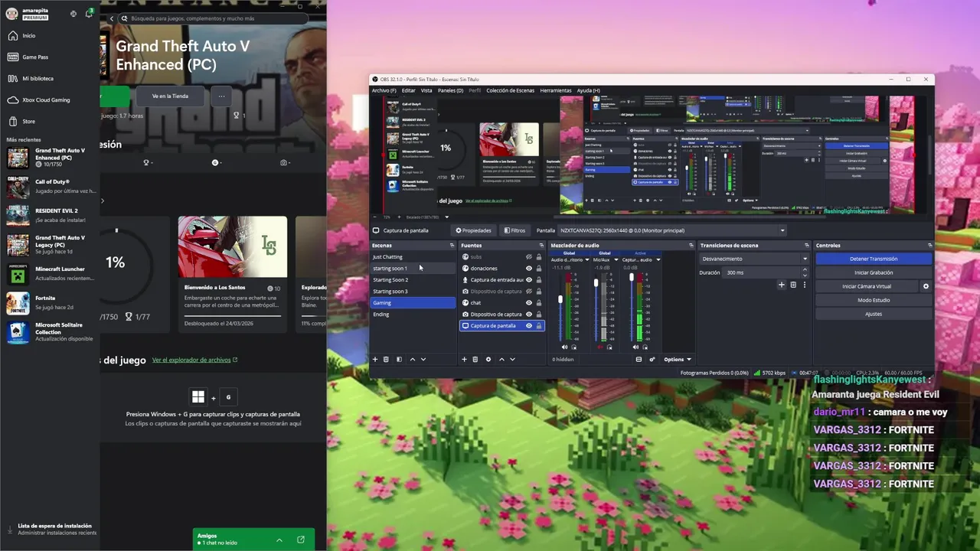The image size is (980, 551).
Task: Open Pantalla monitor selection dropdown
Action: (672, 230)
